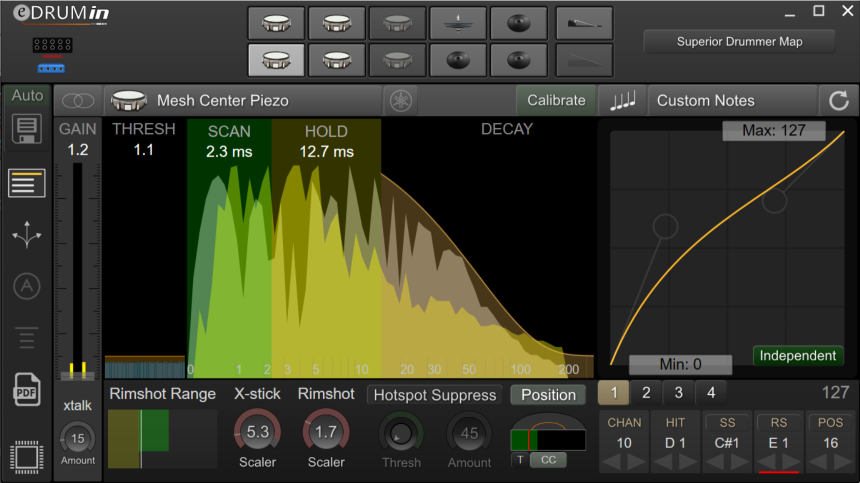The image size is (860, 483).
Task: Click the xtalk Amount knob showing 15
Action: (x=78, y=439)
